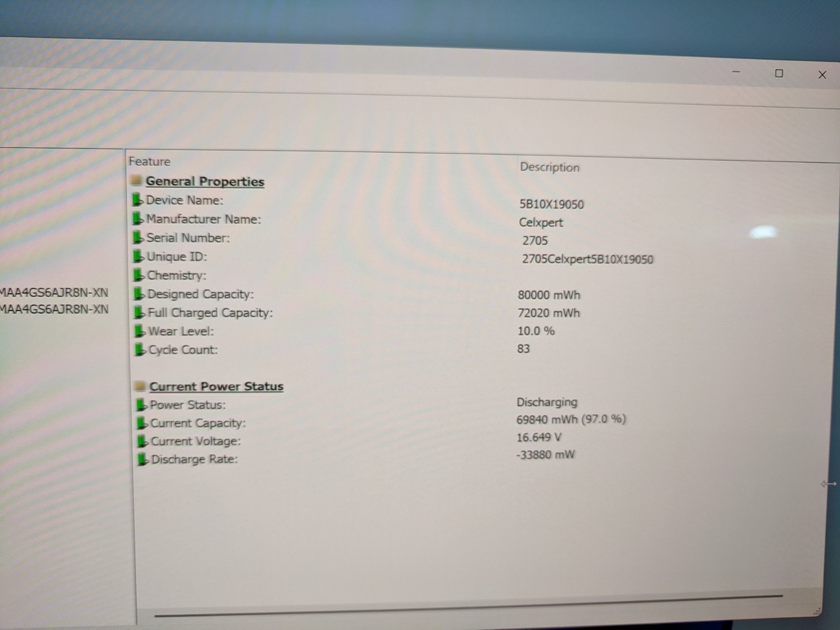Screen dimensions: 840x630
Task: Click the Celxpert manufacturer value
Action: point(541,223)
